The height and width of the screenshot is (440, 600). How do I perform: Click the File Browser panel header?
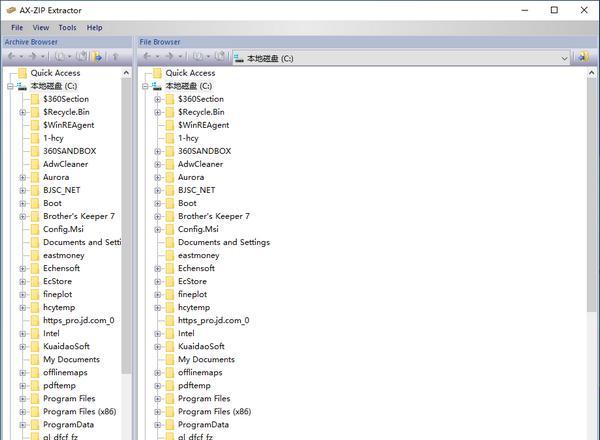coord(367,42)
